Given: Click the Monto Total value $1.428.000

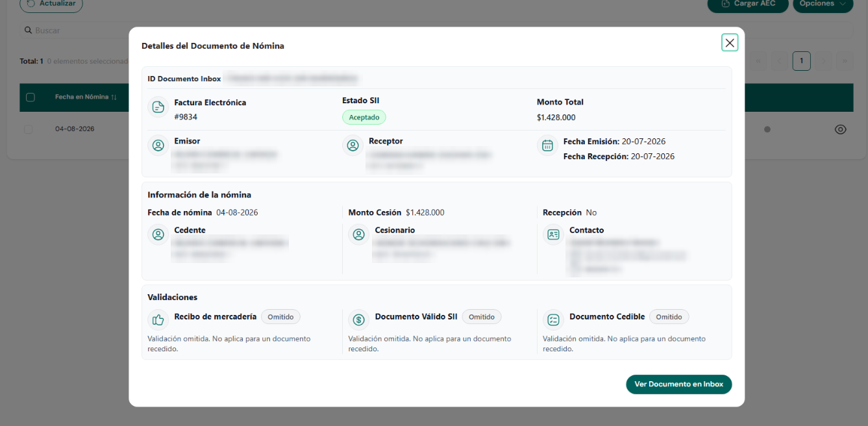Looking at the screenshot, I should point(556,118).
